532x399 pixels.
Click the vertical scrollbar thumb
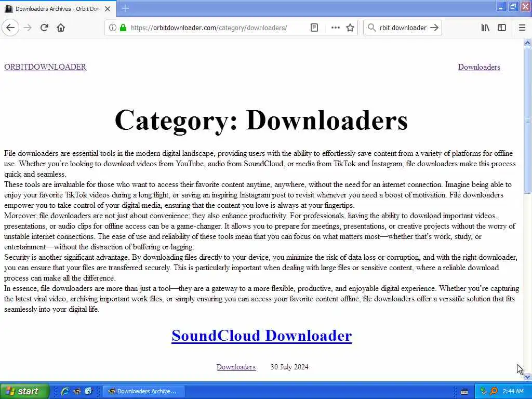[527, 120]
